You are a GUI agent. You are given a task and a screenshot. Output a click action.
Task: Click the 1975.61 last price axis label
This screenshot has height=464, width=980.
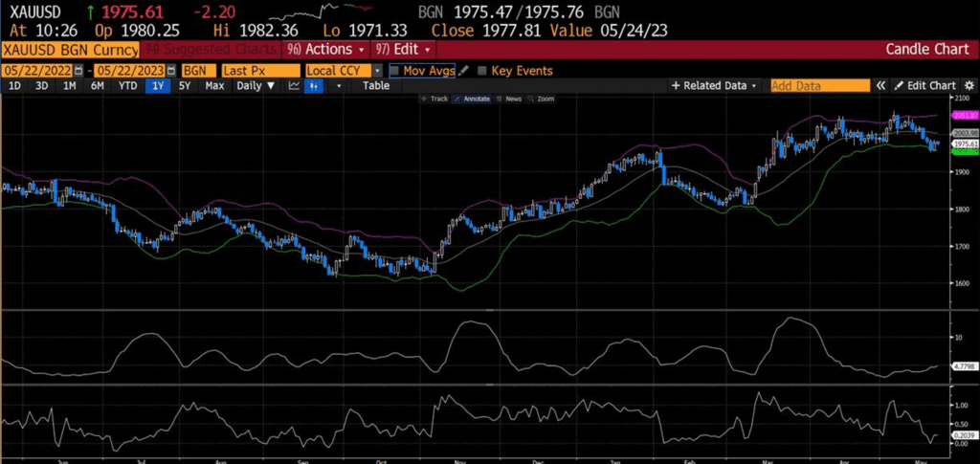pos(965,144)
